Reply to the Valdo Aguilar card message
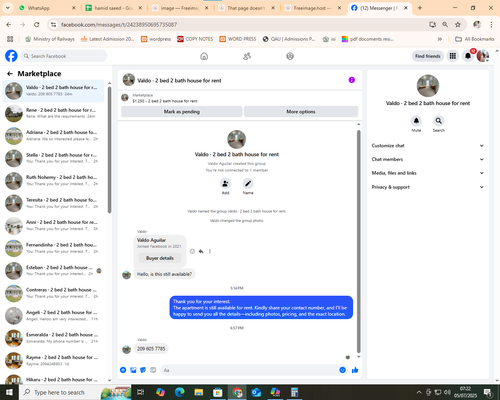This screenshot has width=500, height=400. pyautogui.click(x=201, y=251)
